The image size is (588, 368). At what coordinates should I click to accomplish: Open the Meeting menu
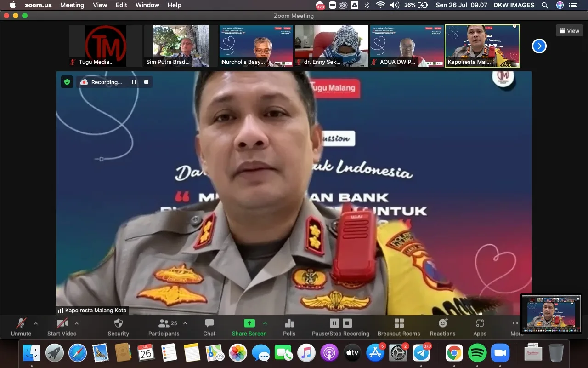tap(72, 5)
